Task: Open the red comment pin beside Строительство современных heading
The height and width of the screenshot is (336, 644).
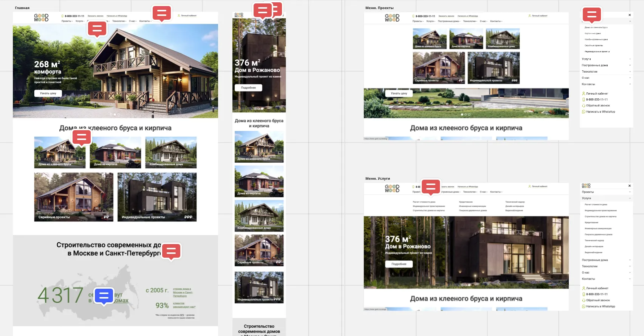Action: coord(171,251)
